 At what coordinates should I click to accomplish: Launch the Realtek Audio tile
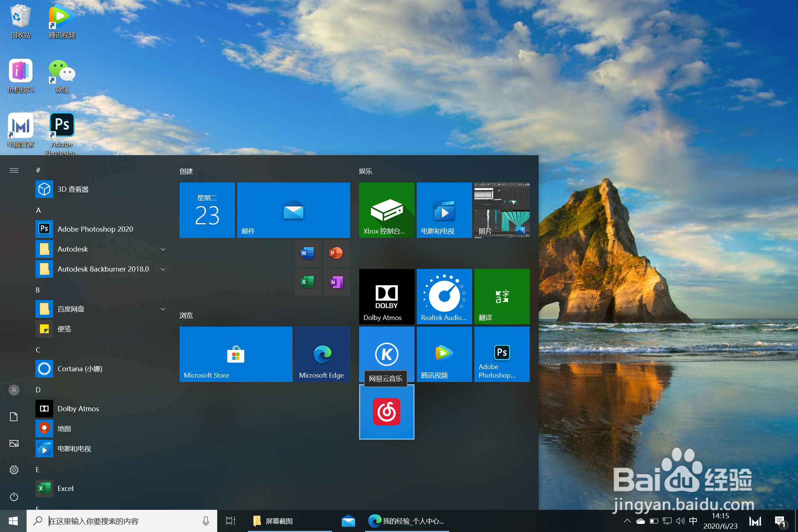click(x=444, y=296)
